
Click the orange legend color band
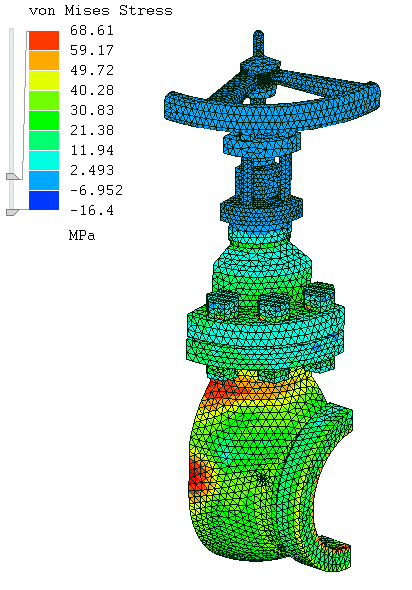(x=44, y=60)
